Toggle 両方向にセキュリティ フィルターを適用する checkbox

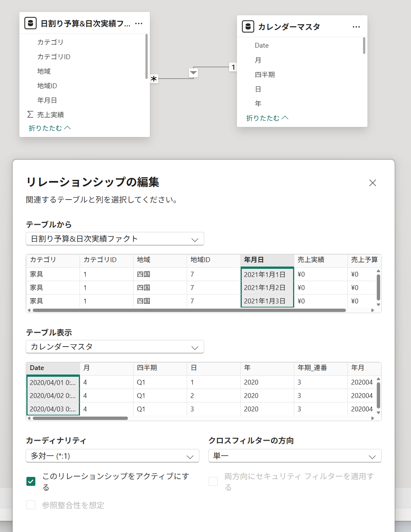pyautogui.click(x=213, y=481)
